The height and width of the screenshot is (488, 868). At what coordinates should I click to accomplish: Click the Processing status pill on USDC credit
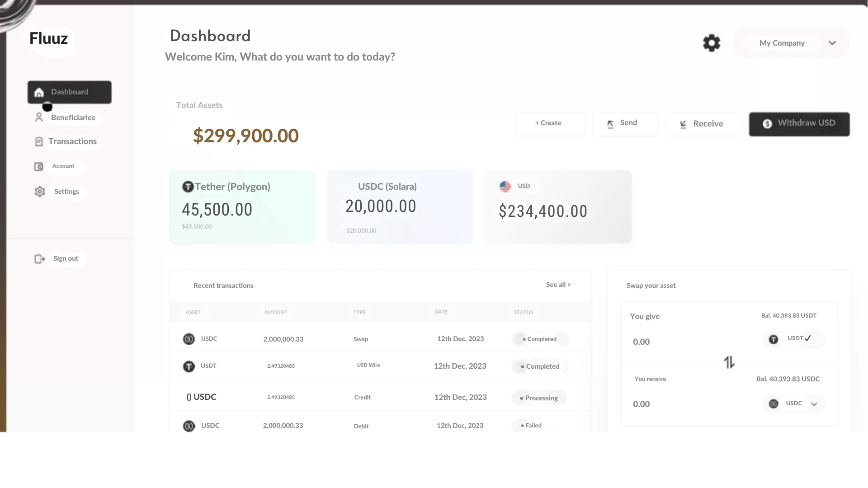[539, 398]
